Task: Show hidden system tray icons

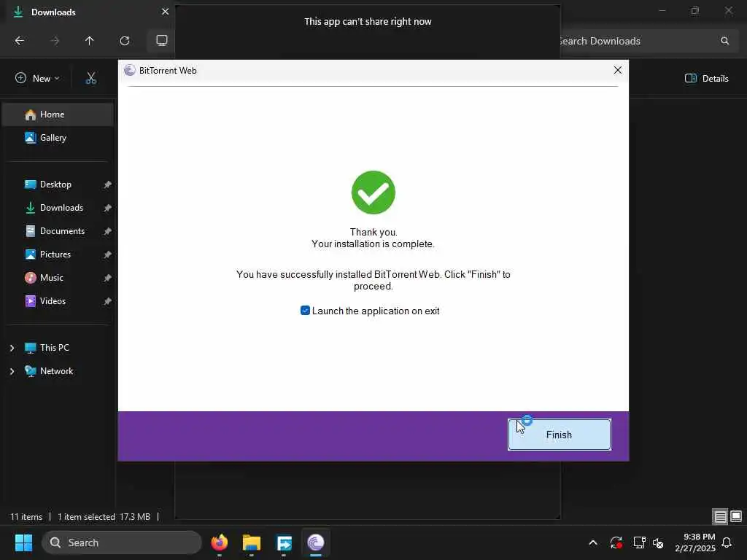Action: coord(593,542)
